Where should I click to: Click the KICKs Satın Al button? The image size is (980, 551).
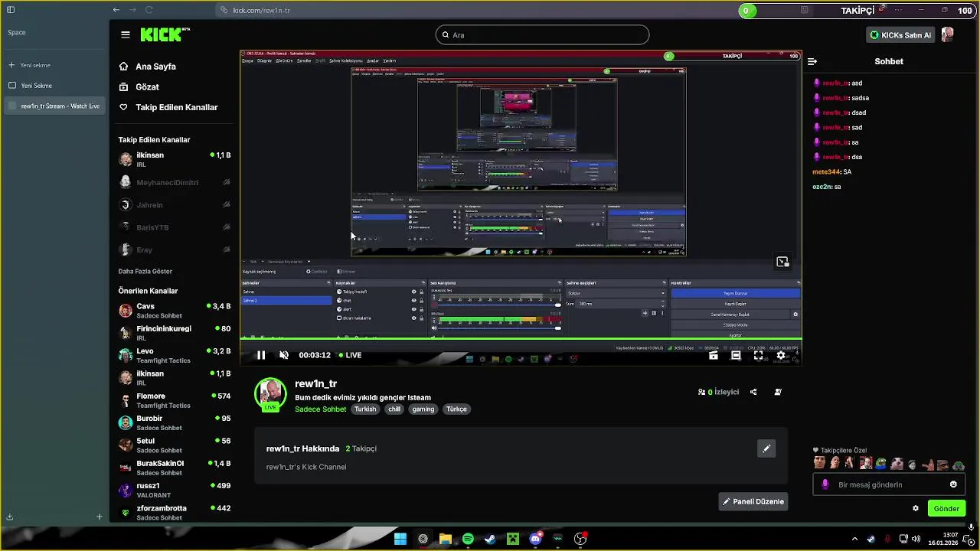(900, 35)
